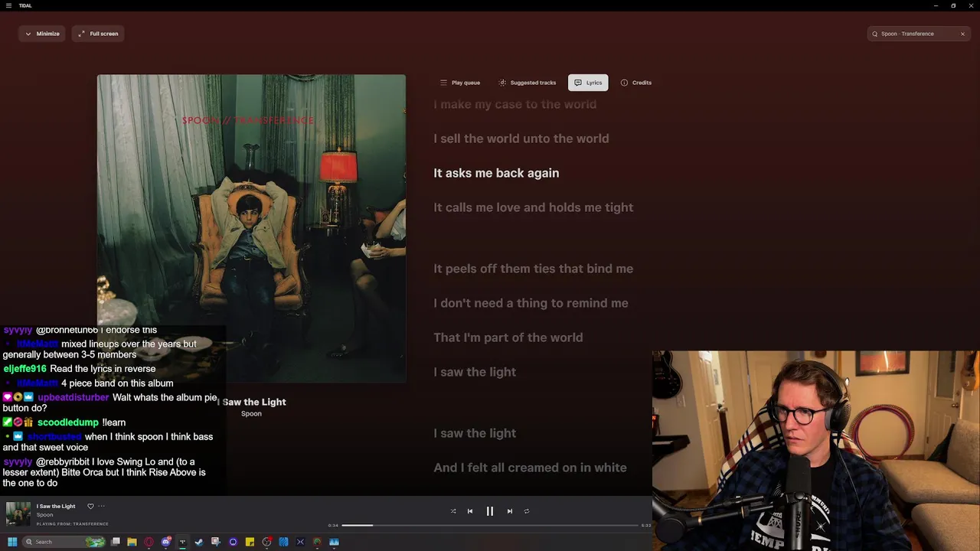
Task: Like the track with the heart icon
Action: [90, 507]
